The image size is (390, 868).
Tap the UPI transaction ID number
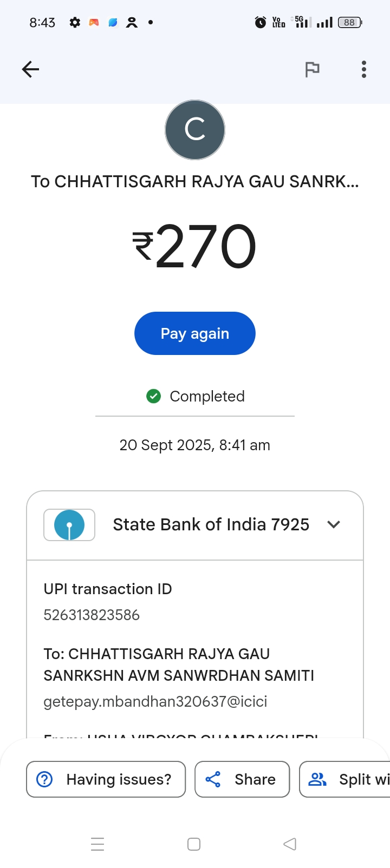(x=92, y=615)
